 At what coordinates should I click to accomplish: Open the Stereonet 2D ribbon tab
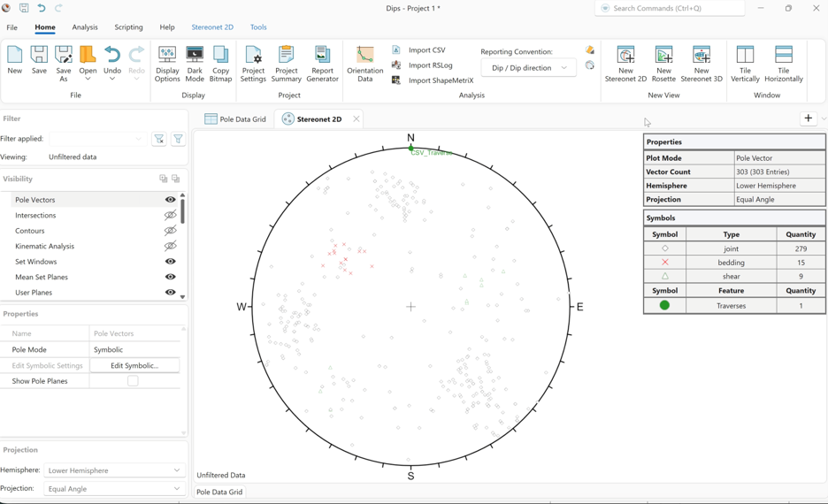(212, 27)
